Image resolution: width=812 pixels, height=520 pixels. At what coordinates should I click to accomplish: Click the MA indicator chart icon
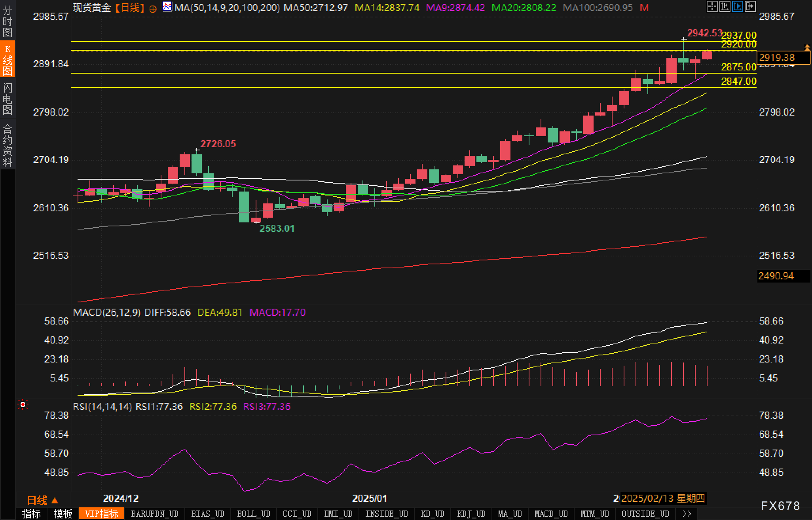pos(167,7)
